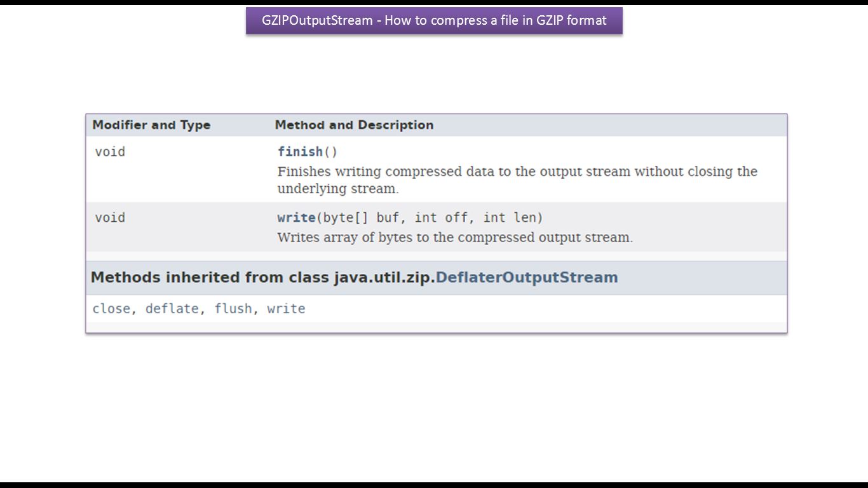Click the purple GZIPOutputStream title banner
The height and width of the screenshot is (488, 868).
(434, 20)
